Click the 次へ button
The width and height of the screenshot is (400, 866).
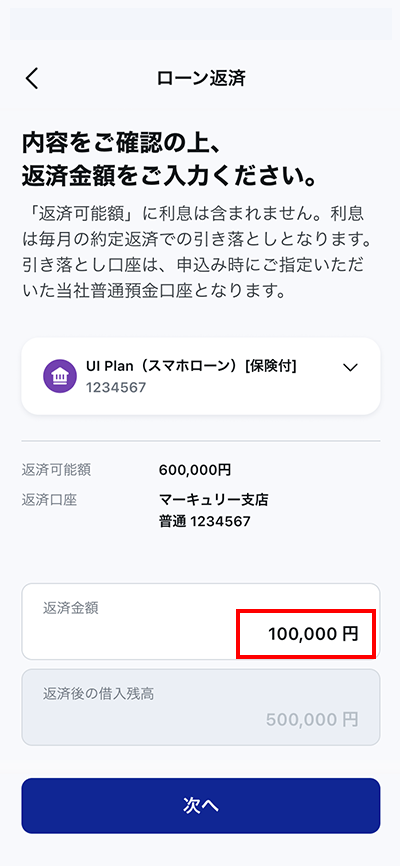pyautogui.click(x=201, y=805)
